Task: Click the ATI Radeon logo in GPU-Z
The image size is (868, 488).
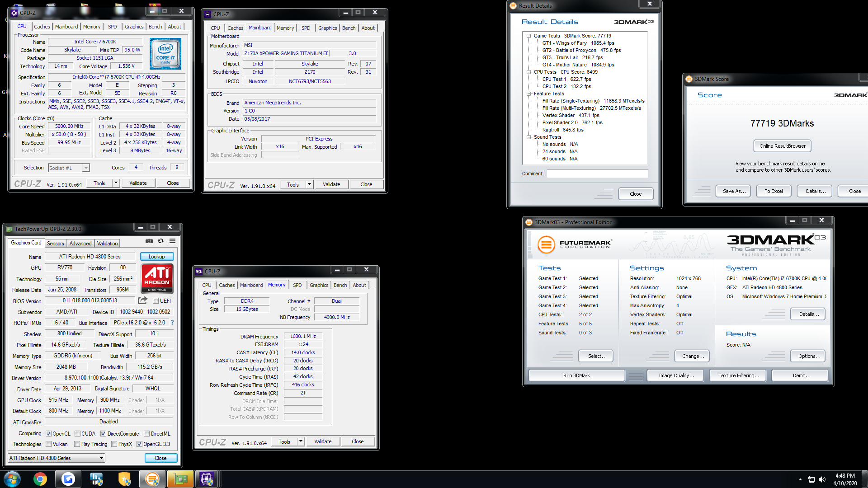Action: tap(157, 278)
